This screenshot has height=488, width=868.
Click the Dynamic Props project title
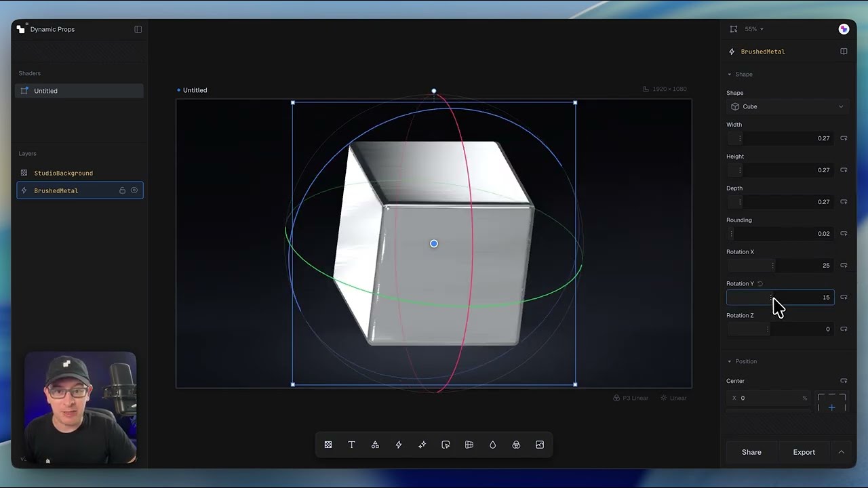click(52, 29)
